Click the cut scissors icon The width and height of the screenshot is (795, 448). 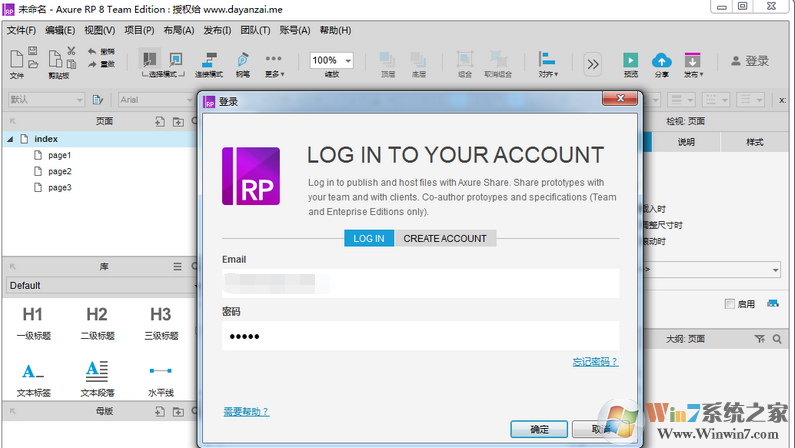pos(71,51)
